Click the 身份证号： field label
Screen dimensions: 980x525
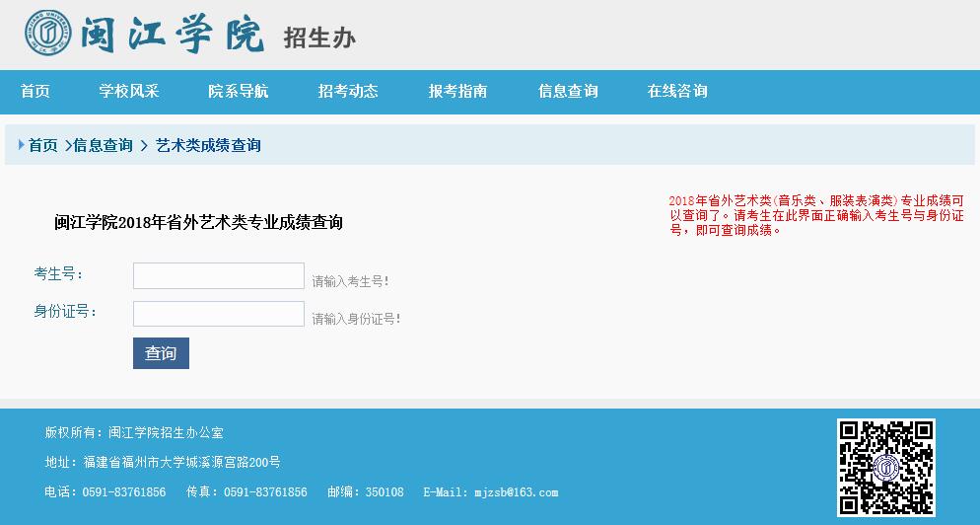[x=66, y=312]
